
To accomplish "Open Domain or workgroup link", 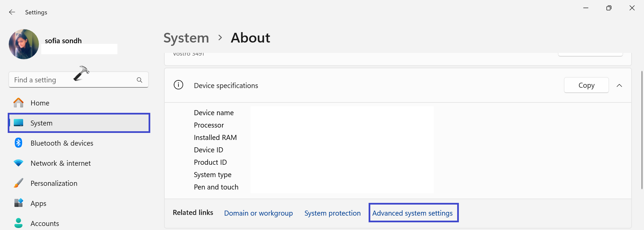I will coord(258,213).
